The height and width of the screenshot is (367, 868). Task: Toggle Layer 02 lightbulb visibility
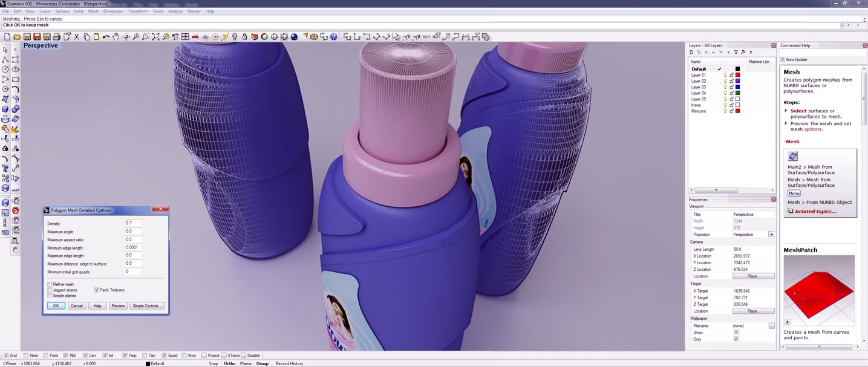tap(725, 81)
